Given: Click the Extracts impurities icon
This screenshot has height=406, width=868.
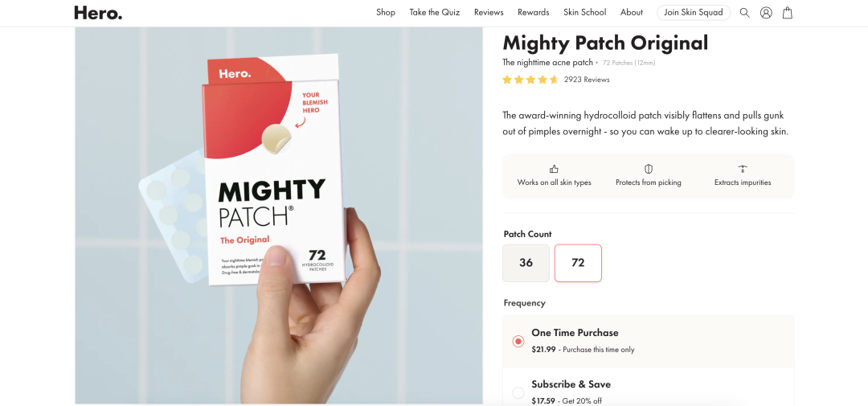Looking at the screenshot, I should click(743, 169).
